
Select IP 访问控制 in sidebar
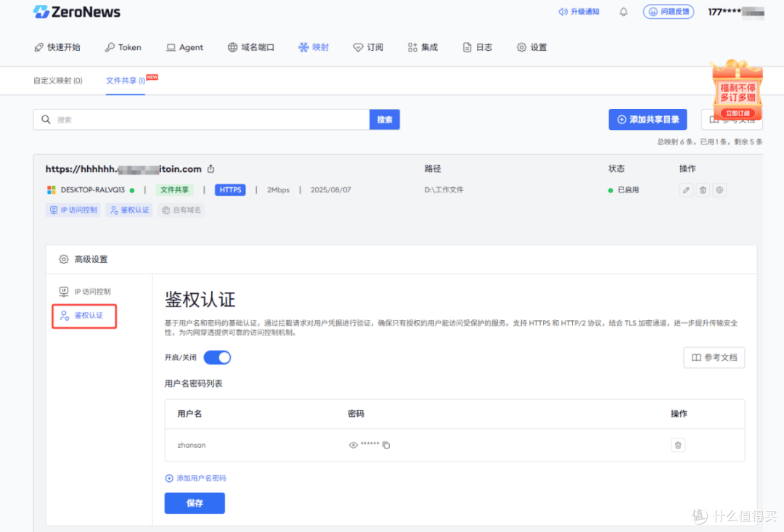click(x=85, y=292)
